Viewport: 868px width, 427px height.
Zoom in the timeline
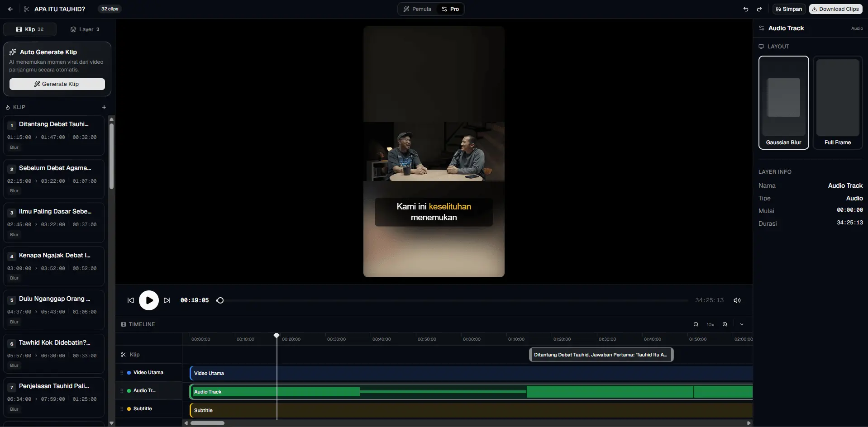tap(725, 324)
